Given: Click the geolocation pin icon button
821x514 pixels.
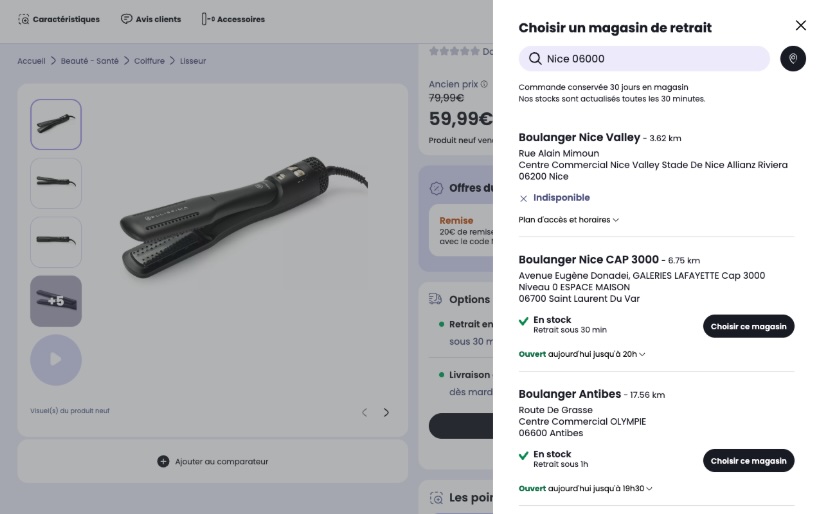Looking at the screenshot, I should [x=793, y=59].
